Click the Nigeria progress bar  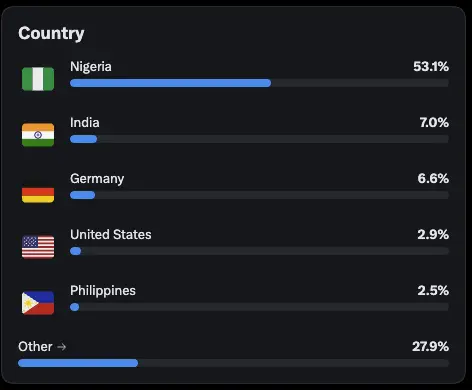point(259,83)
